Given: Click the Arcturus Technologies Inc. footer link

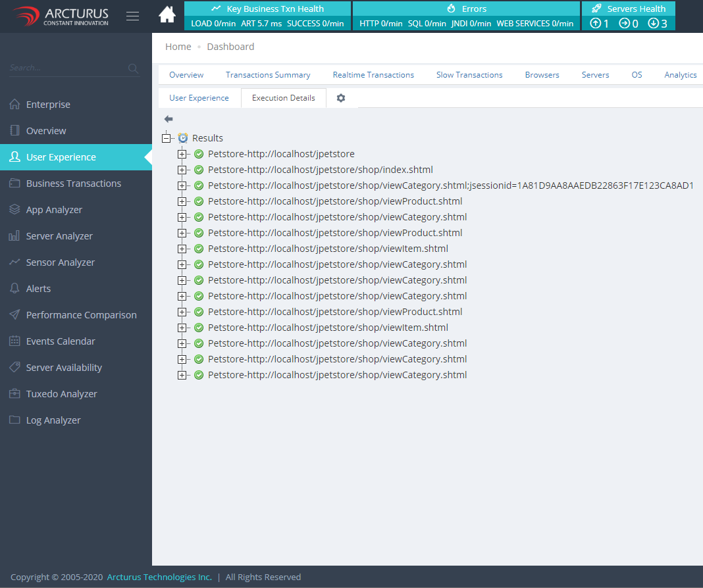Looking at the screenshot, I should [159, 577].
